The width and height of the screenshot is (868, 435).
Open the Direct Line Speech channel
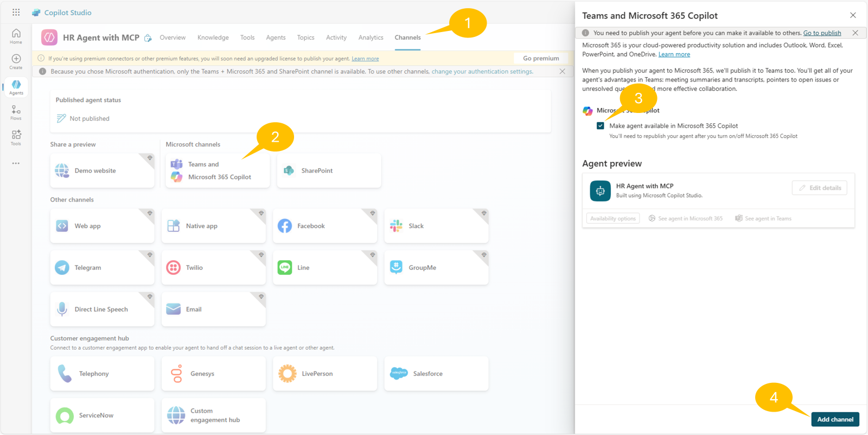pyautogui.click(x=103, y=310)
